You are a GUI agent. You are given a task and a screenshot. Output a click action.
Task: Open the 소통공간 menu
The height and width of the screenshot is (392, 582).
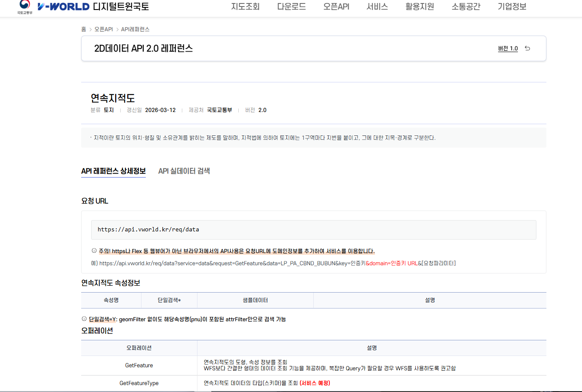(466, 7)
